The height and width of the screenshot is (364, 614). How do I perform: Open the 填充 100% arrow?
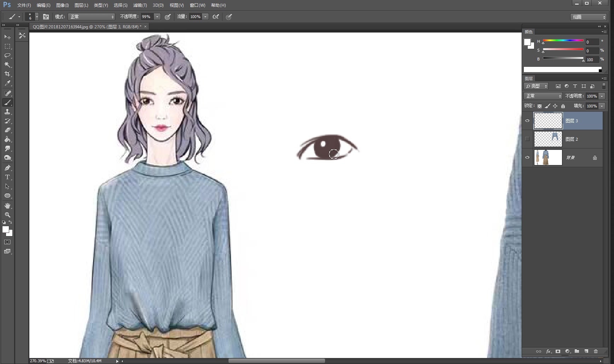click(x=602, y=106)
